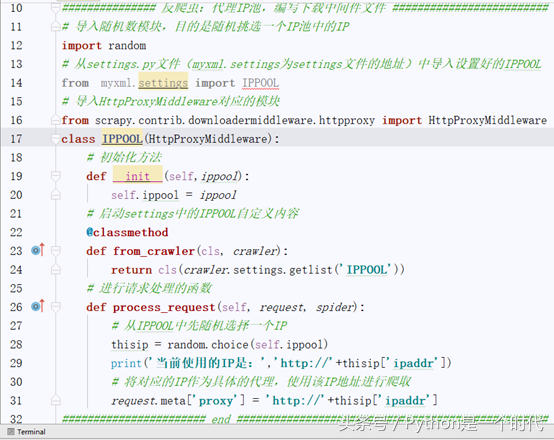Viewport: 554px width, 440px height.
Task: Click 'from_crawler' method name
Action: click(154, 251)
